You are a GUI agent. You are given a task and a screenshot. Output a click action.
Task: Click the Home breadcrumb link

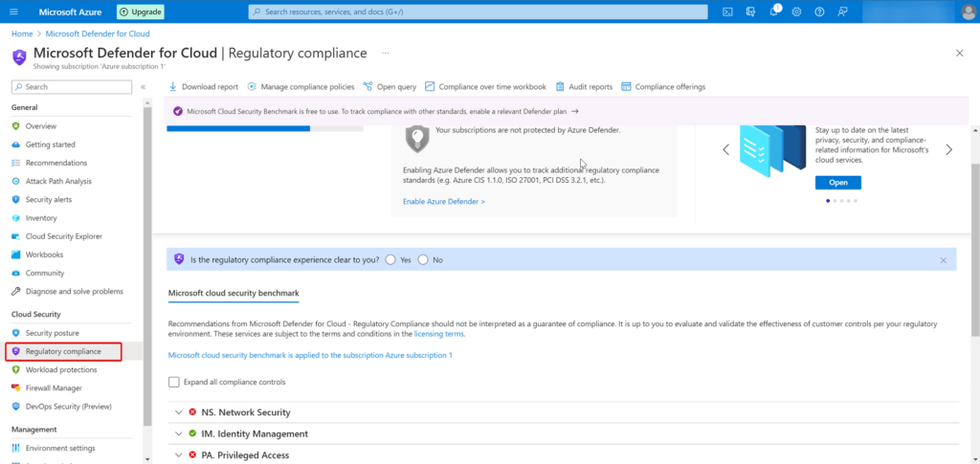click(x=22, y=33)
